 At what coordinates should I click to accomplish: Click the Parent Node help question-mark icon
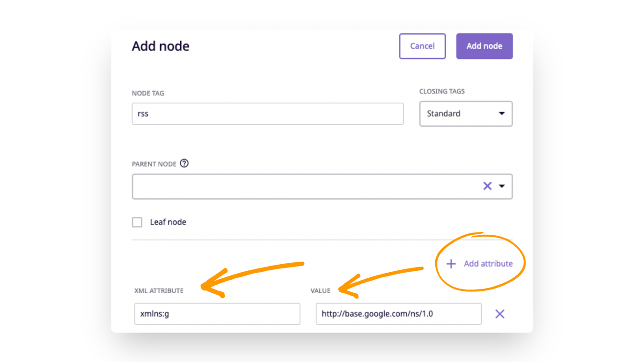coord(184,164)
